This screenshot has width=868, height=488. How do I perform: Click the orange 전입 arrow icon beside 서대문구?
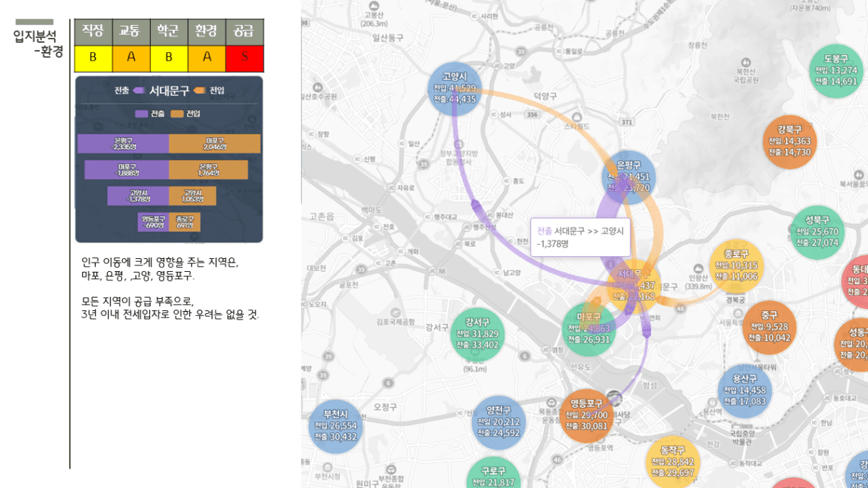point(200,91)
